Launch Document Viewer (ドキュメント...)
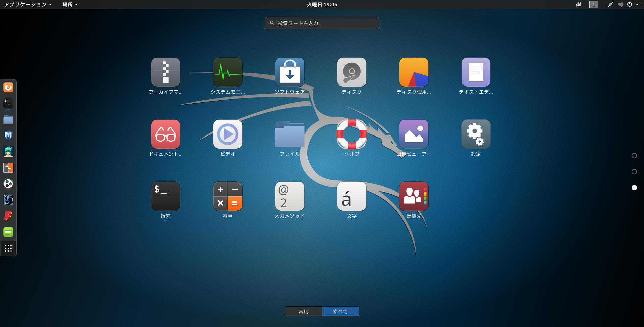This screenshot has height=327, width=644. point(166,134)
